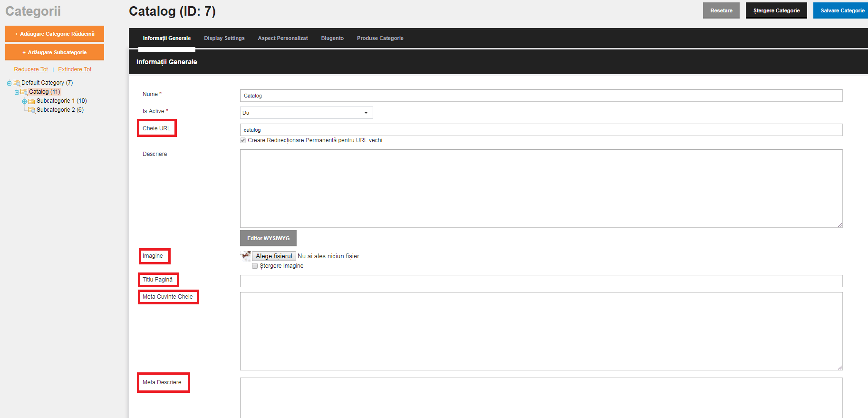Click the Subcategorie 1 folder icon
This screenshot has height=418, width=868.
coord(31,101)
